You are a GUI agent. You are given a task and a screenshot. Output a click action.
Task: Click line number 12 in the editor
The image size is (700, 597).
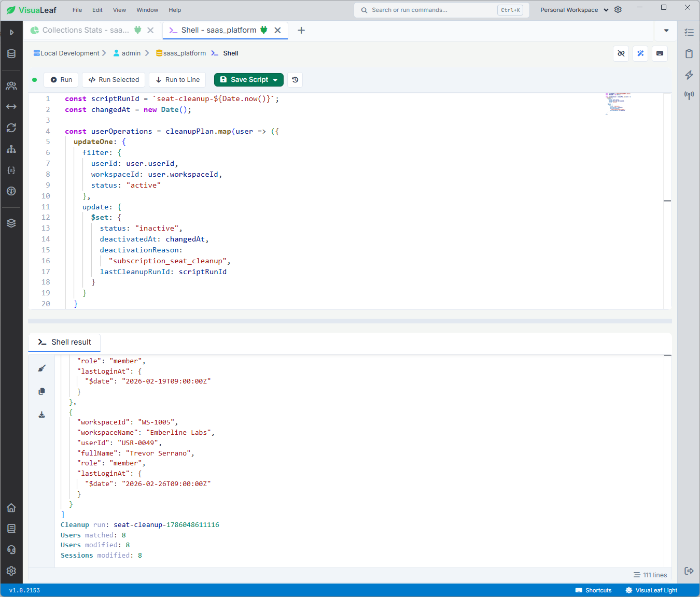pos(46,218)
